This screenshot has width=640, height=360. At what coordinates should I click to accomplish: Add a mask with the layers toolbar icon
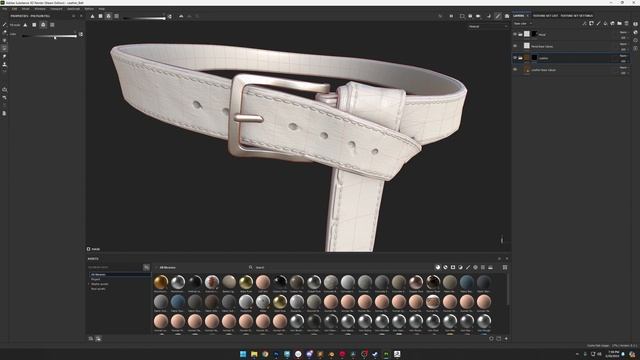(591, 24)
